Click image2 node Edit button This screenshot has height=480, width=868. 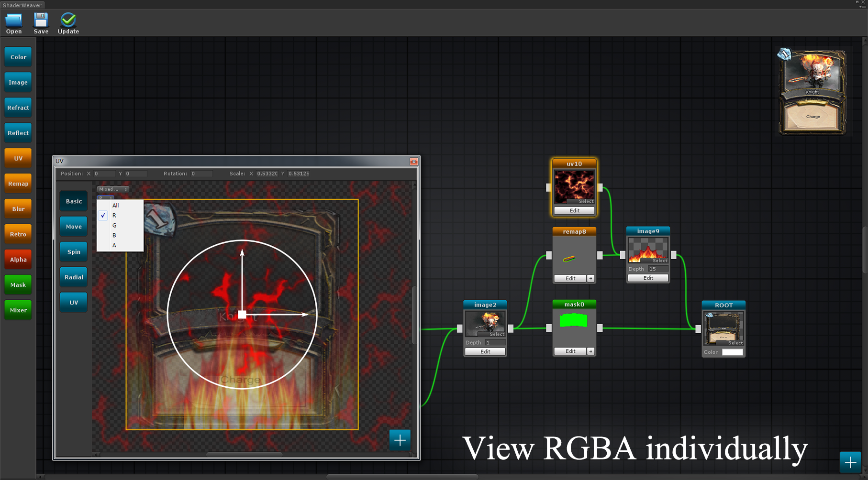[485, 351]
